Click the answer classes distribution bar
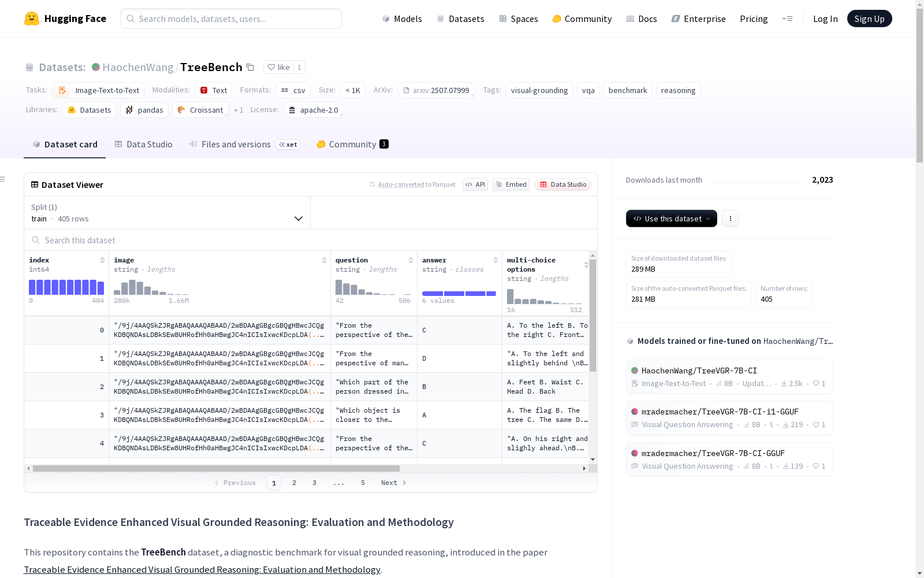The width and height of the screenshot is (924, 578). click(459, 294)
